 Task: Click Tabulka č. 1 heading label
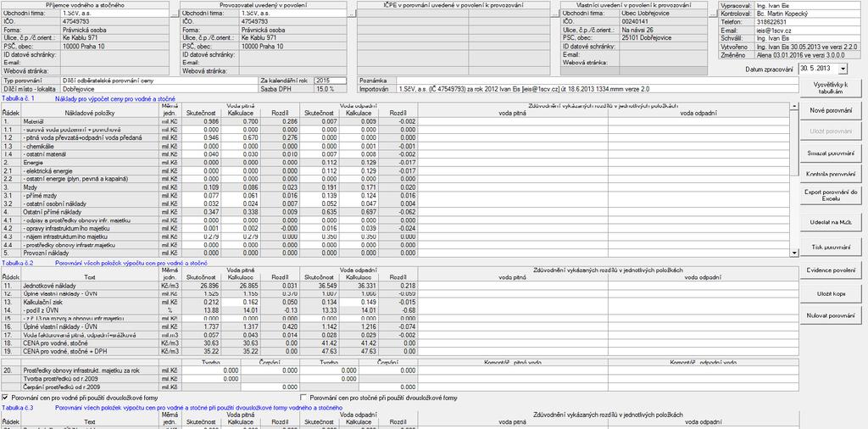coord(19,98)
